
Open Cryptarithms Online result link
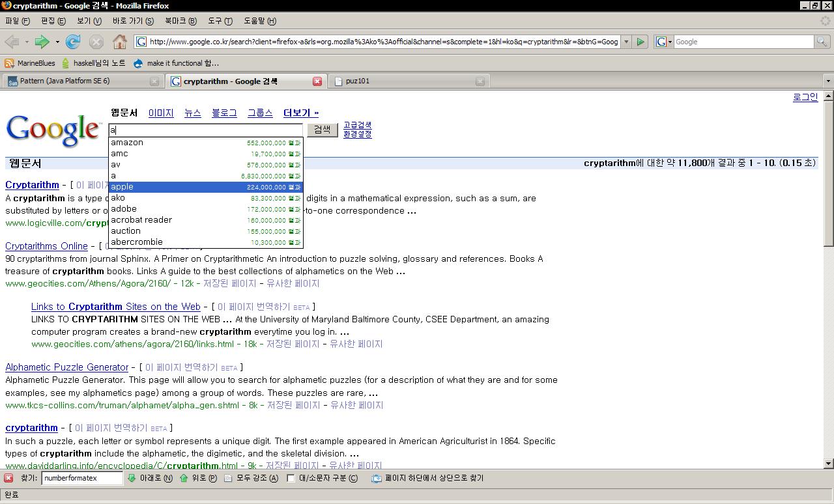(x=46, y=246)
